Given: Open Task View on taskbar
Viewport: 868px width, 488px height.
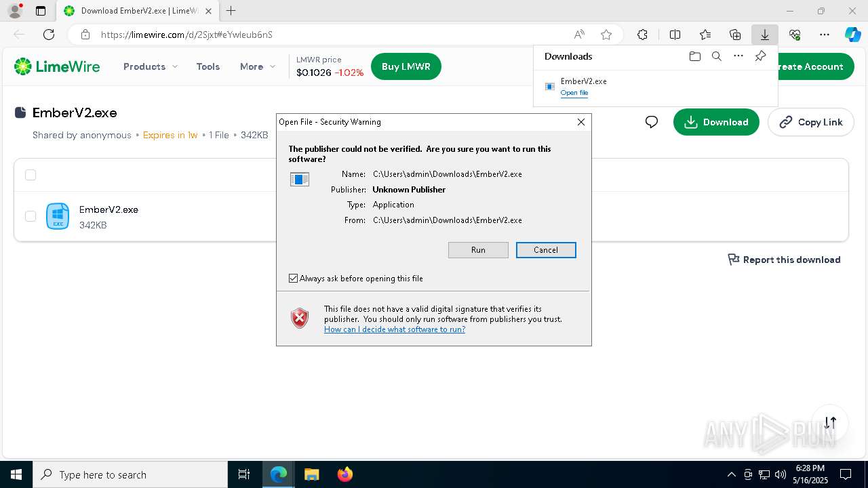Looking at the screenshot, I should point(244,474).
